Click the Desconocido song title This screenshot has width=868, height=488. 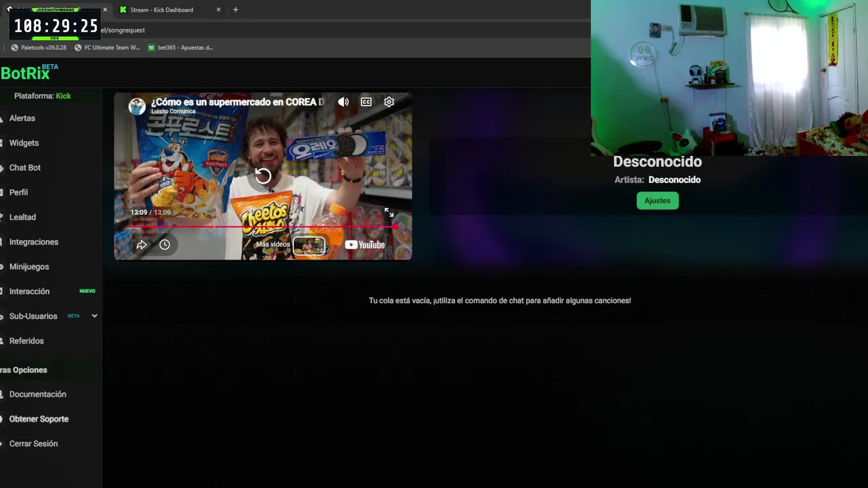(x=657, y=161)
